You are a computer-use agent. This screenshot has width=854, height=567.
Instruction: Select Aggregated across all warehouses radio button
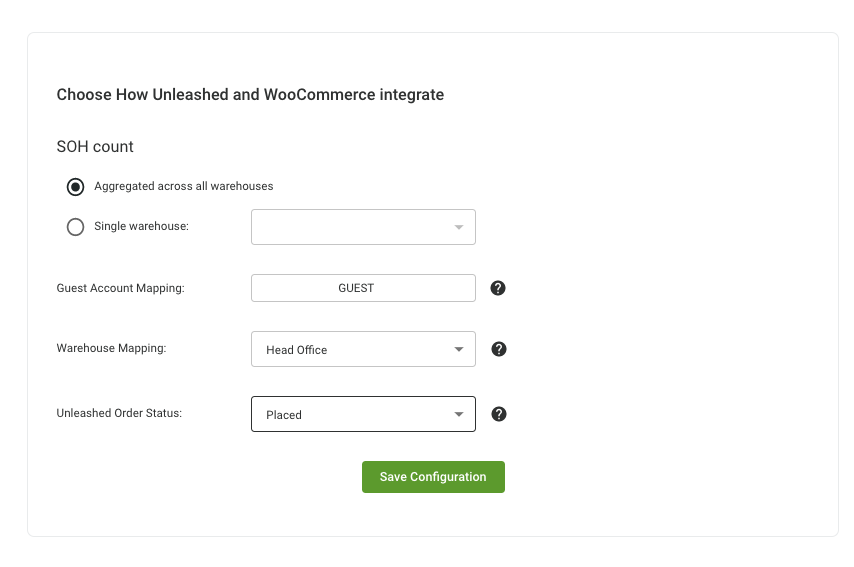76,187
